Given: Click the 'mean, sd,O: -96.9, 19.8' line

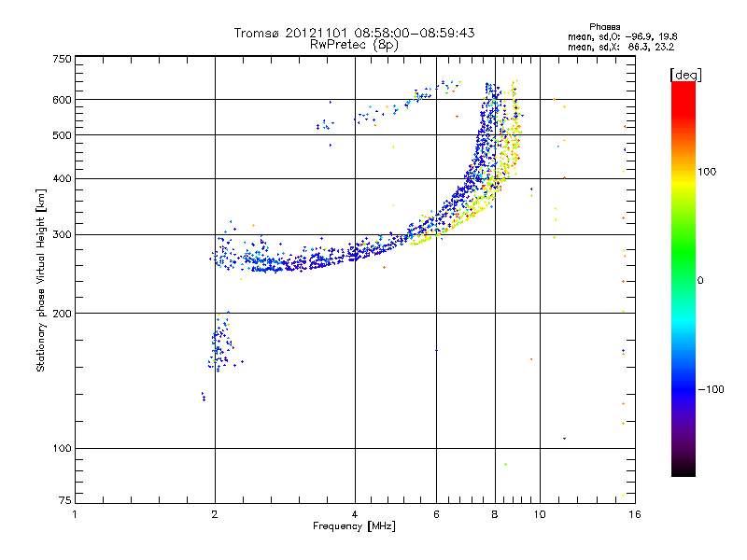Looking at the screenshot, I should tap(622, 36).
